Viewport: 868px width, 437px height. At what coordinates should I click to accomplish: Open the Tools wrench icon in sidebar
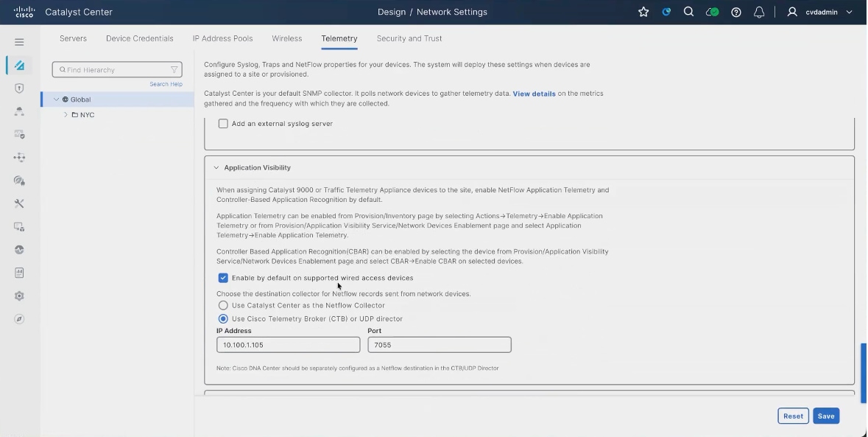(x=19, y=204)
